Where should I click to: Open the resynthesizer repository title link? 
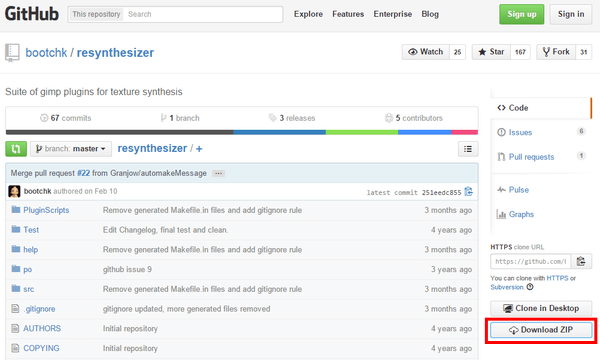(x=115, y=52)
